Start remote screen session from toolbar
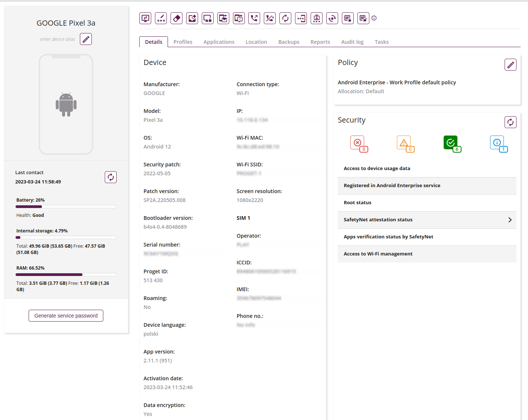Screen dimensions: 528x420 145,18
